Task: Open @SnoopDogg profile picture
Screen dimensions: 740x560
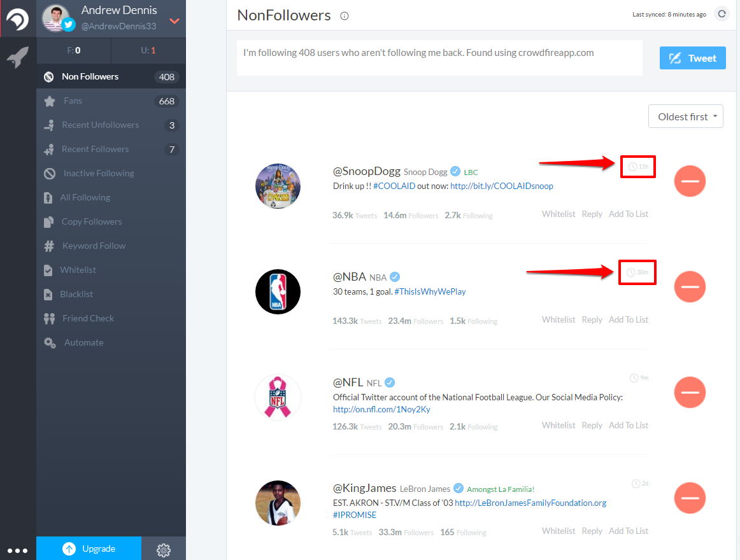Action: coord(278,186)
